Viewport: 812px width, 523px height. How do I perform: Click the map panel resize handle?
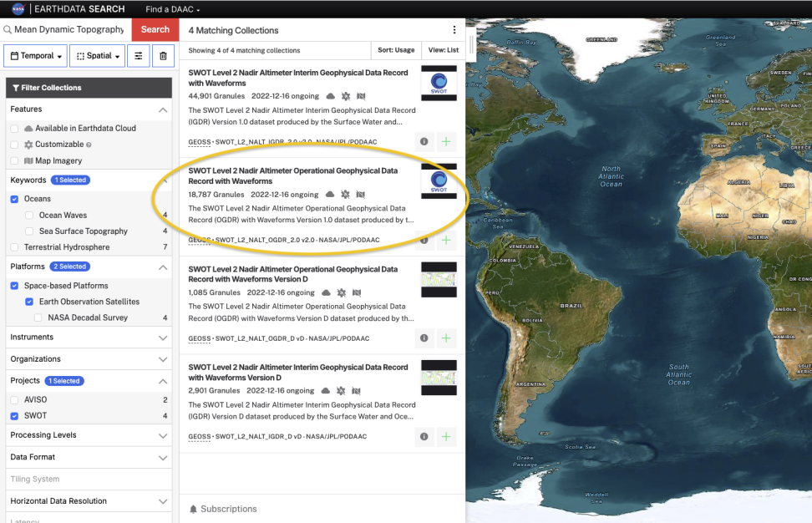(471, 44)
